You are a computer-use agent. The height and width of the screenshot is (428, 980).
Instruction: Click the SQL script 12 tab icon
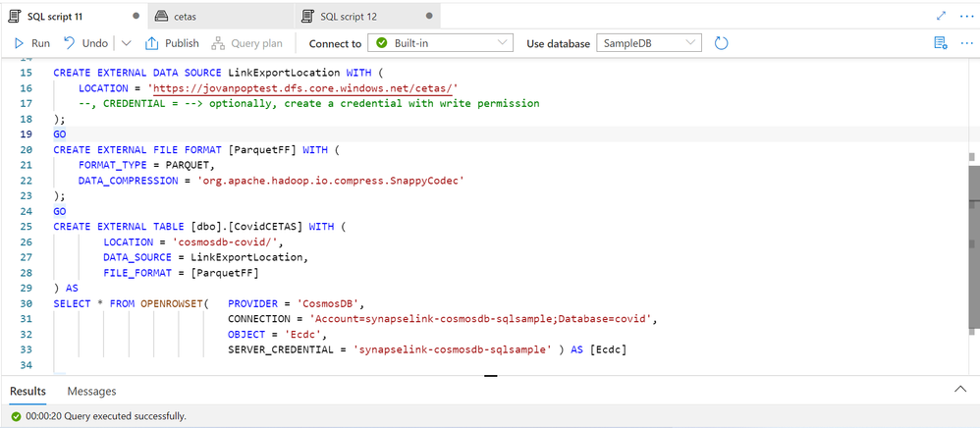click(x=307, y=17)
